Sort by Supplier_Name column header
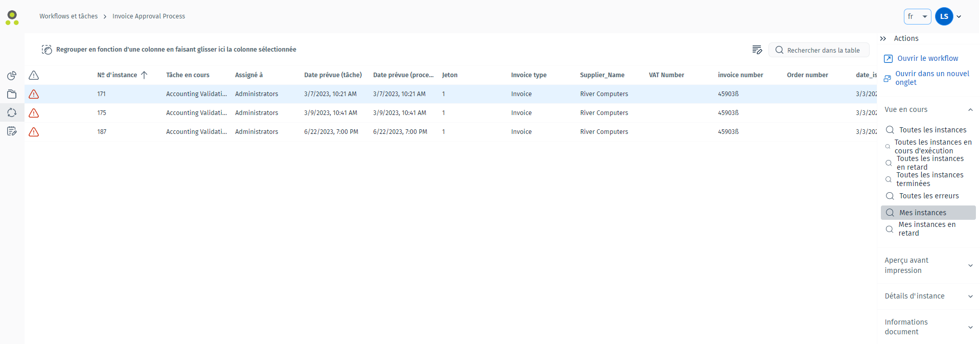 pyautogui.click(x=602, y=75)
